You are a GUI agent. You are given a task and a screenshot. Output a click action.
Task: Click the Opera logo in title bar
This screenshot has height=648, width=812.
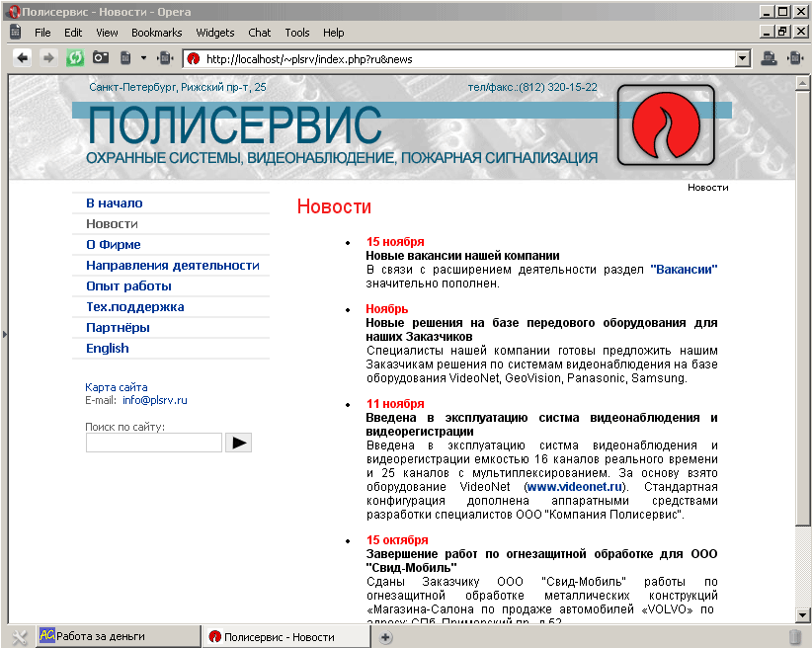click(x=14, y=12)
